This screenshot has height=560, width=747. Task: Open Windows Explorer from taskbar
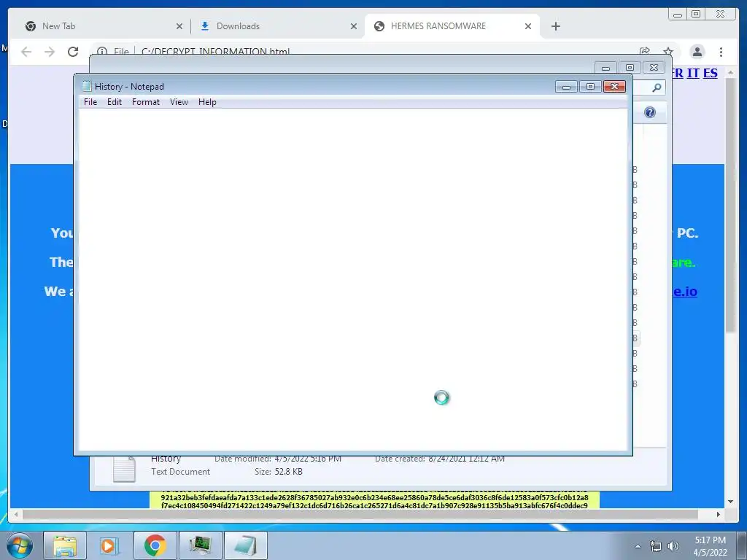(x=65, y=545)
